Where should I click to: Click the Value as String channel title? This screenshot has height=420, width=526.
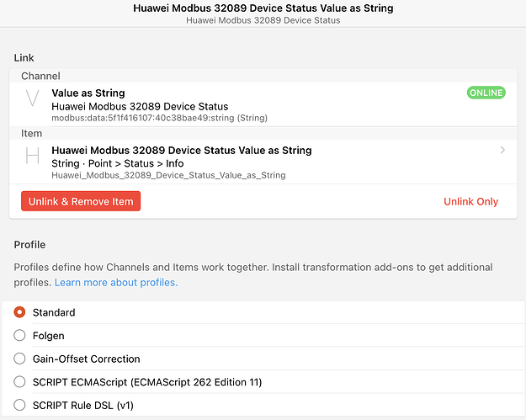coord(88,93)
